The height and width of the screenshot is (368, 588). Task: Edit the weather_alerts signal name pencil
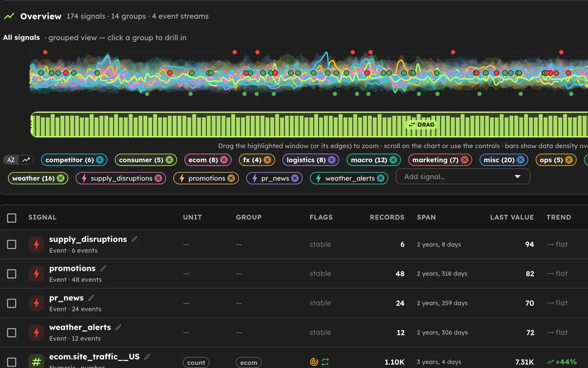coord(119,327)
